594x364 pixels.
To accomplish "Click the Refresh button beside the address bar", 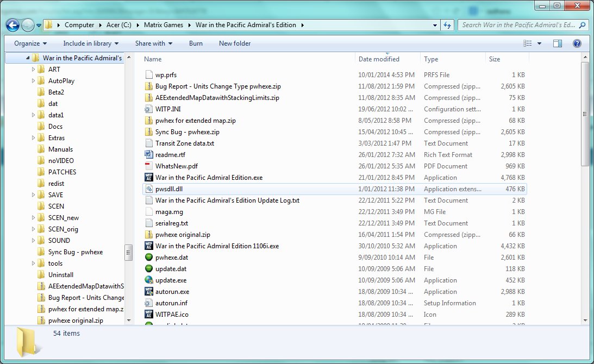I will pos(447,26).
